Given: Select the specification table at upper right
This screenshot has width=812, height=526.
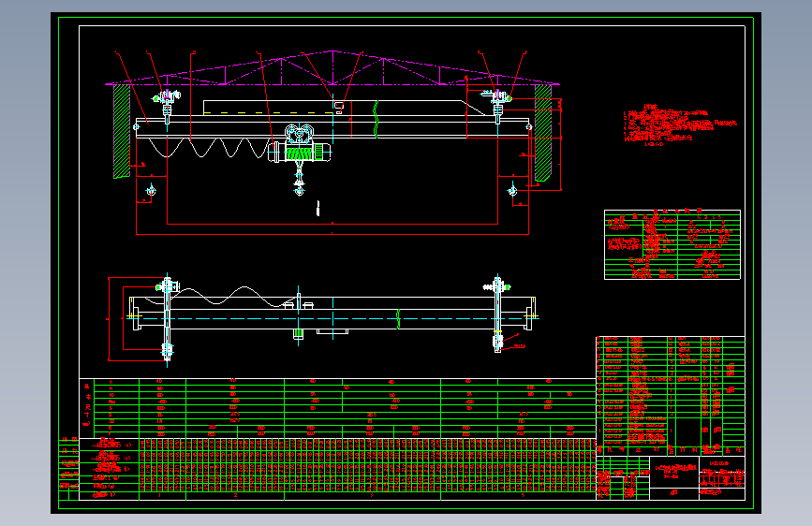Looking at the screenshot, I should [x=672, y=244].
